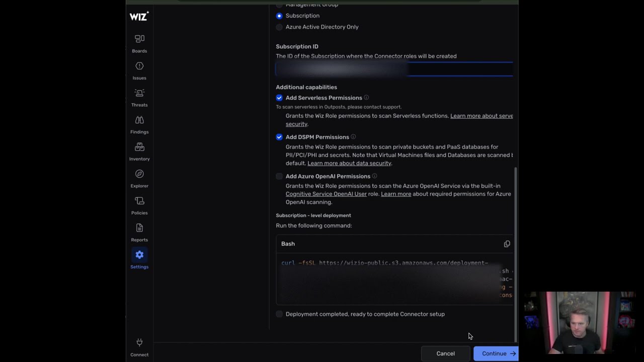Open Learn more about data security link
This screenshot has height=362, width=644.
point(349,163)
